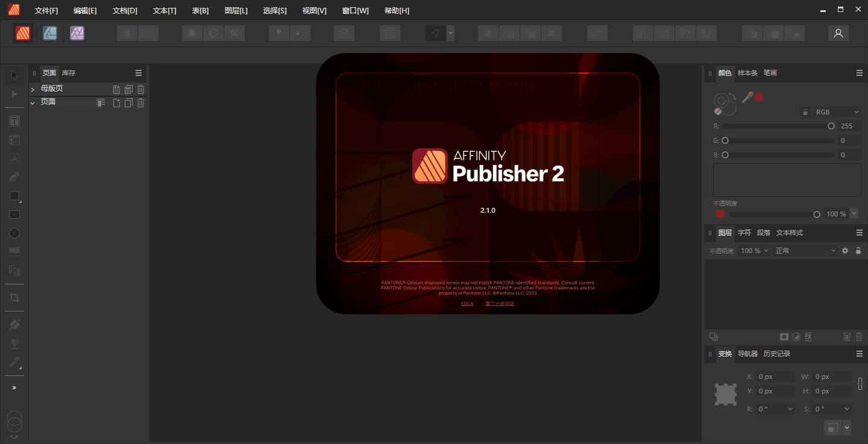The image size is (868, 444).
Task: Toggle the width-height aspect ratio link
Action: (x=860, y=383)
